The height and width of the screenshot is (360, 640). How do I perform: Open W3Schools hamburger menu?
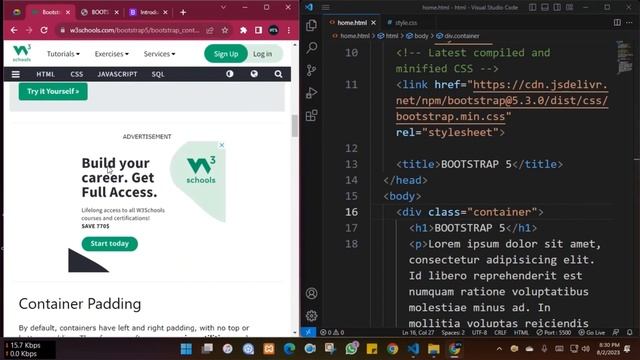click(x=16, y=74)
